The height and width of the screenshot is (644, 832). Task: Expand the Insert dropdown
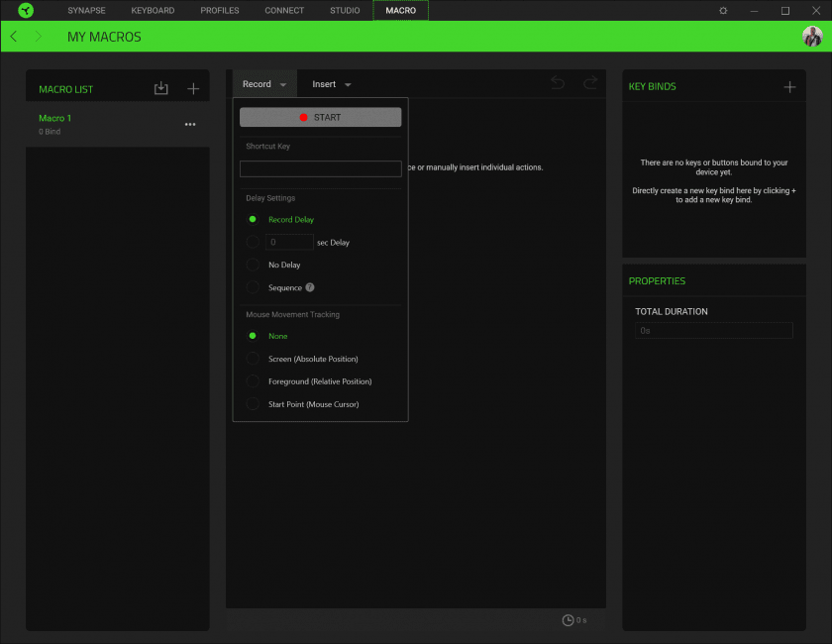[331, 84]
